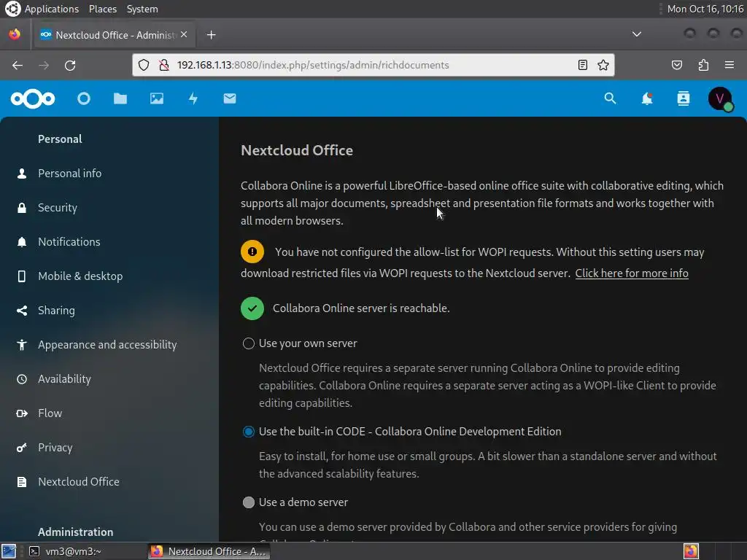Click the orange WOPI warning icon
The width and height of the screenshot is (747, 560).
point(252,252)
